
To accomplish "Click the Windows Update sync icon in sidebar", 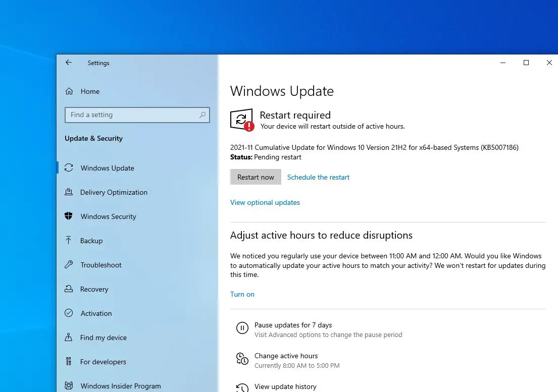I will (x=69, y=167).
